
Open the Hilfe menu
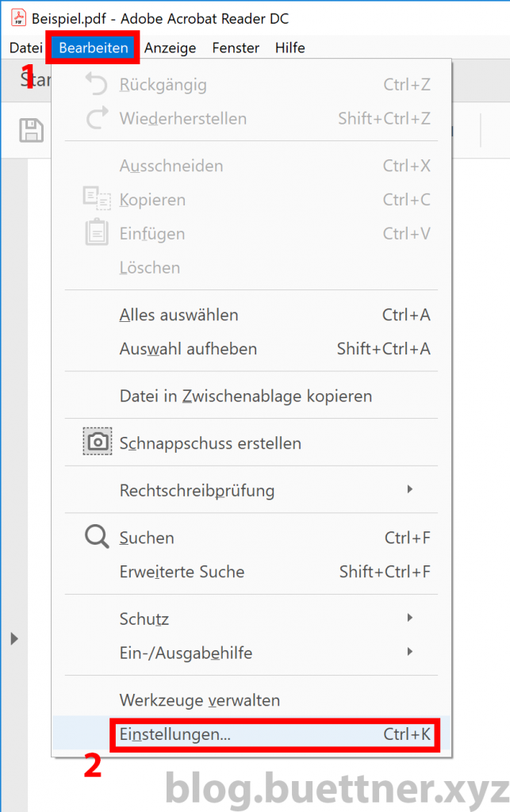[290, 48]
